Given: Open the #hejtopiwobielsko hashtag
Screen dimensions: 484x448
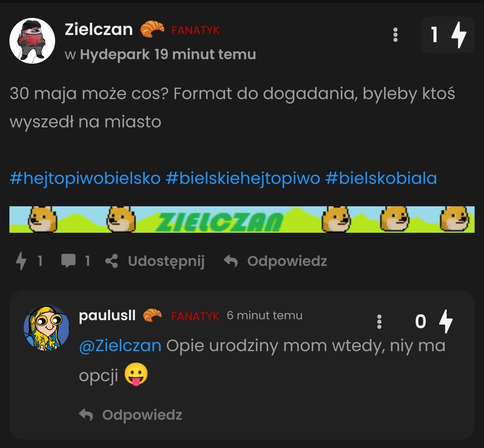Looking at the screenshot, I should tap(85, 178).
